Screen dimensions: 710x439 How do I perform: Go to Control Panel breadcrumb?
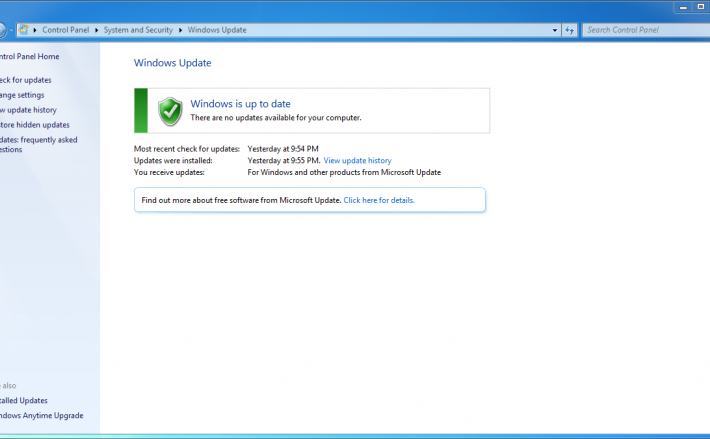coord(66,30)
